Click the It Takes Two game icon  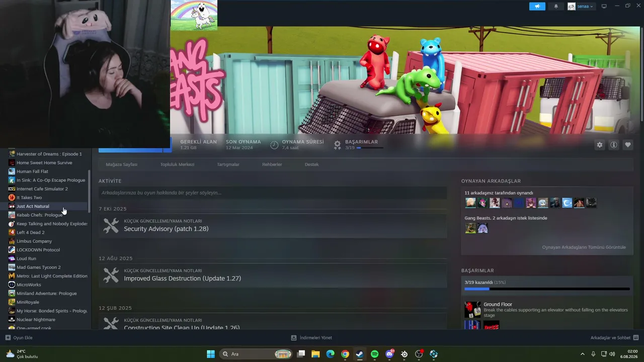[x=12, y=198]
